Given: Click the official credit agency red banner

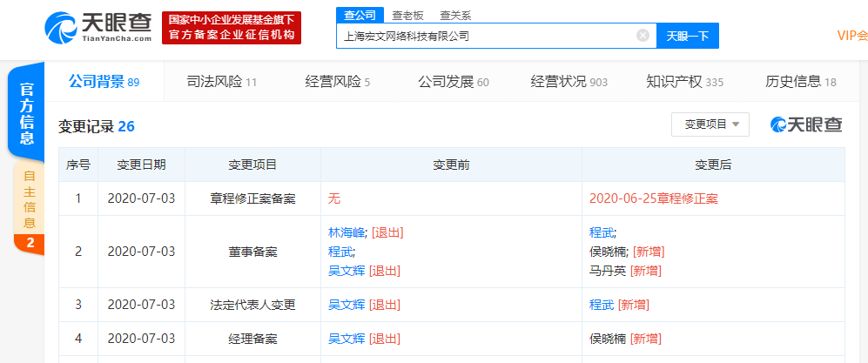Looking at the screenshot, I should point(233,27).
